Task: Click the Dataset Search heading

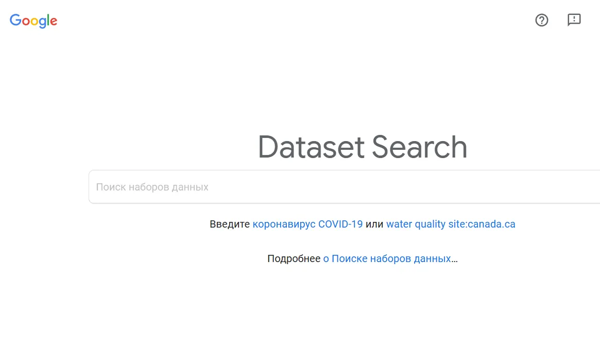Action: (363, 147)
